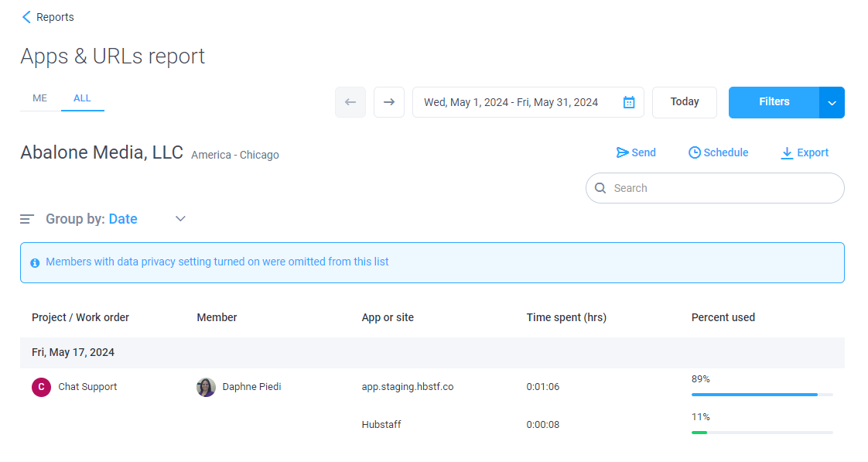This screenshot has width=868, height=462.
Task: Click the back chevron next to Reports
Action: pos(26,17)
